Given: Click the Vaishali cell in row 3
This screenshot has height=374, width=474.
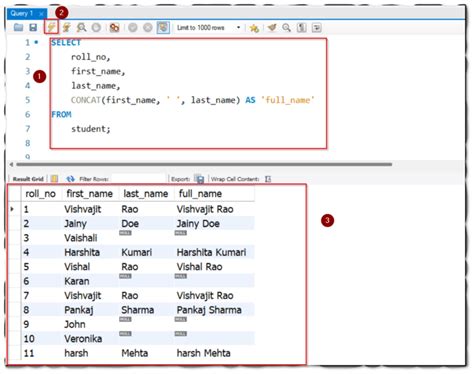Looking at the screenshot, I should pos(90,238).
